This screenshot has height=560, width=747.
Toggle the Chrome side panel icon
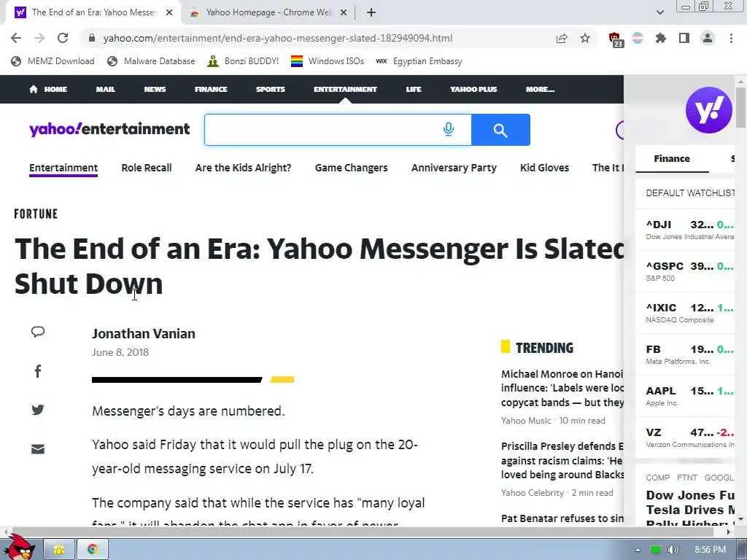tap(684, 38)
